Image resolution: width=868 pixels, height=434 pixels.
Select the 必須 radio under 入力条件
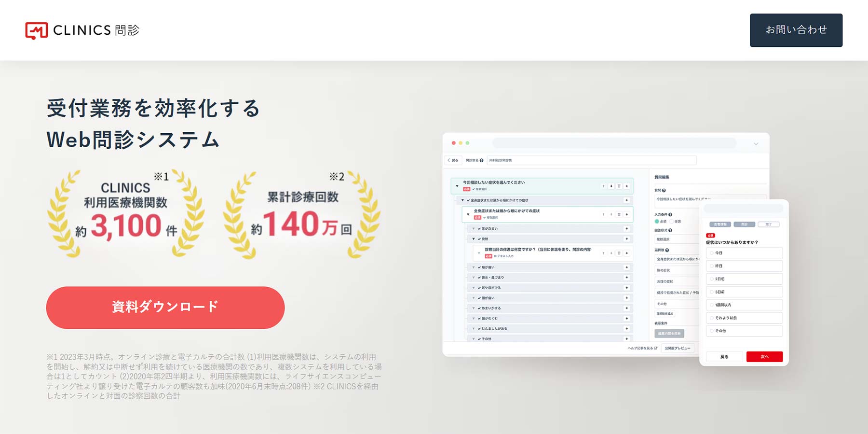click(657, 222)
